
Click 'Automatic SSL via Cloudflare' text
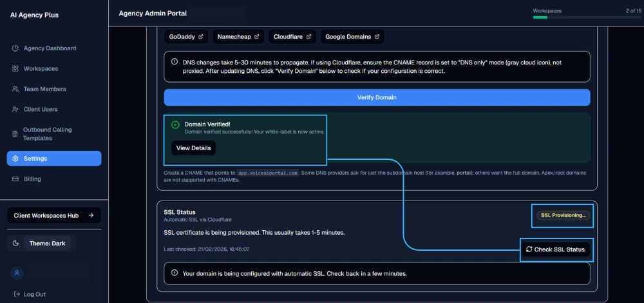[x=198, y=220]
